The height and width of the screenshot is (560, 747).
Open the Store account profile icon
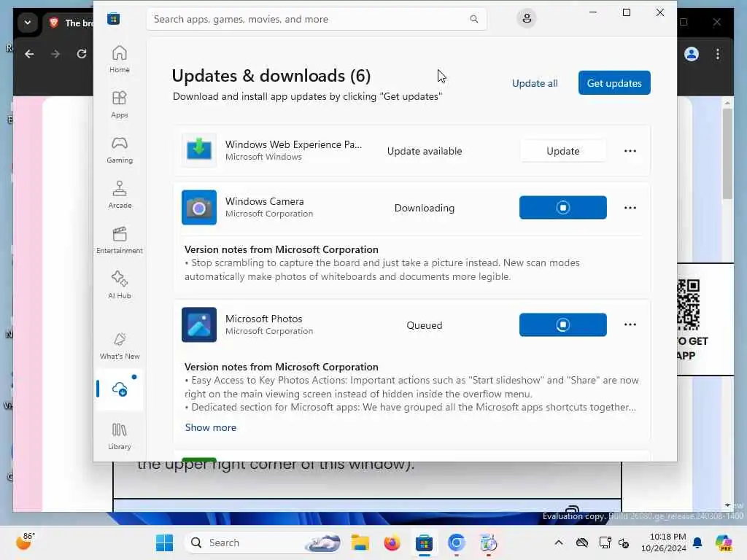527,18
